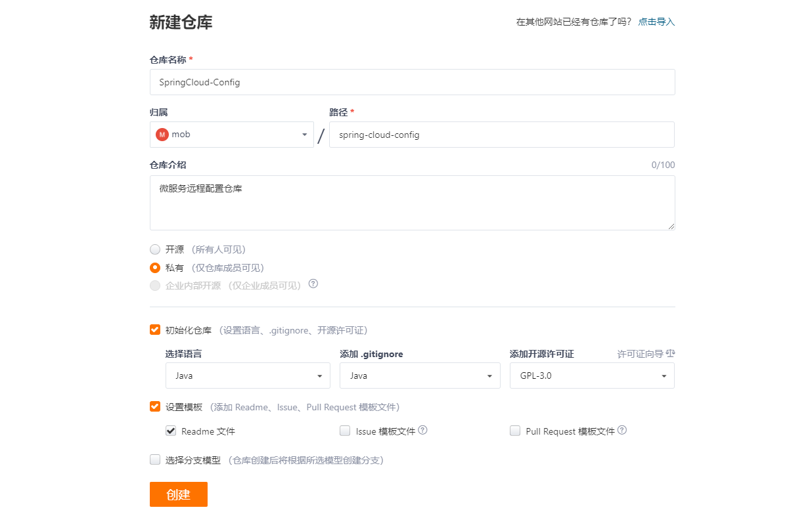812x516 pixels.
Task: Click the 新建仓库 page heading
Action: [181, 22]
